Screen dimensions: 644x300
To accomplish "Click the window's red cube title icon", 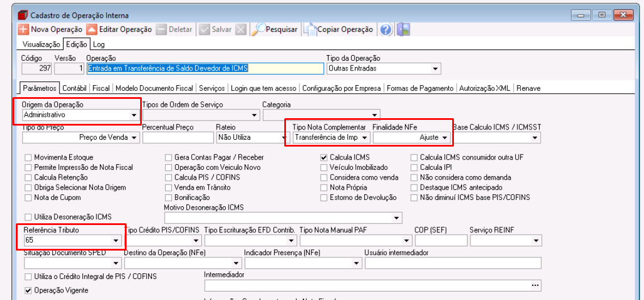I will [x=23, y=15].
